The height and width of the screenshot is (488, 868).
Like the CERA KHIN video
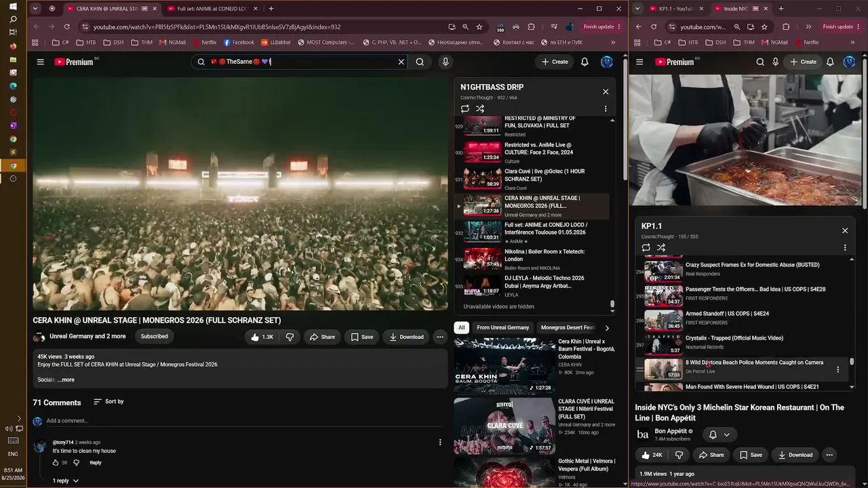(262, 337)
